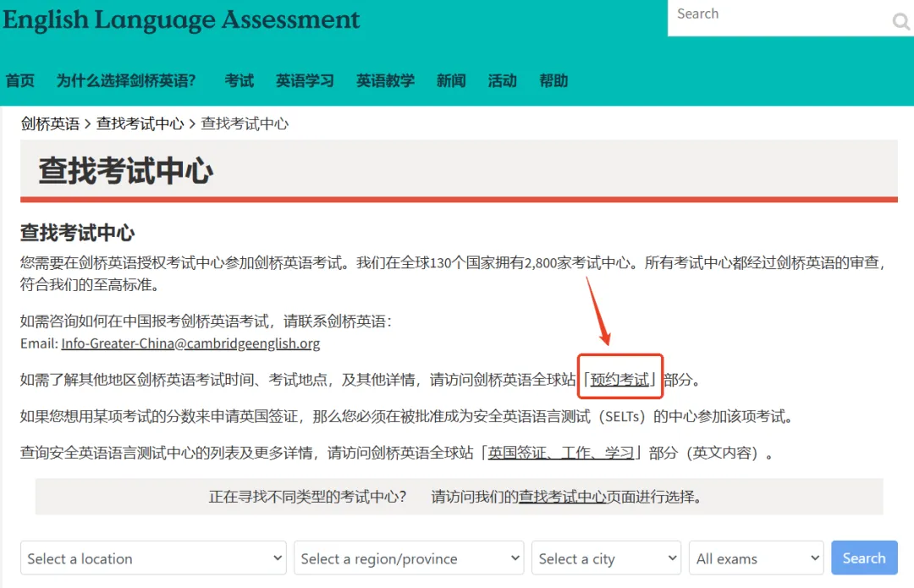Open the 英国签证、工作、学习 link
Viewport: 914px width, 588px height.
pos(560,453)
